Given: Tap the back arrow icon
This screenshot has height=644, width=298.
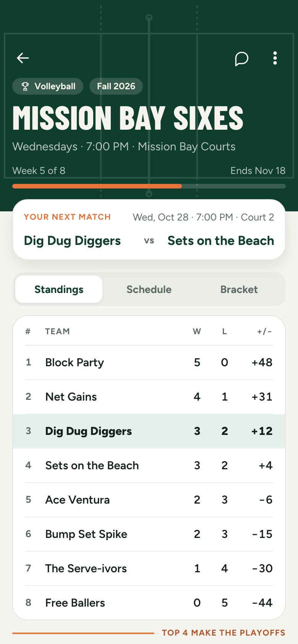Looking at the screenshot, I should tap(23, 58).
